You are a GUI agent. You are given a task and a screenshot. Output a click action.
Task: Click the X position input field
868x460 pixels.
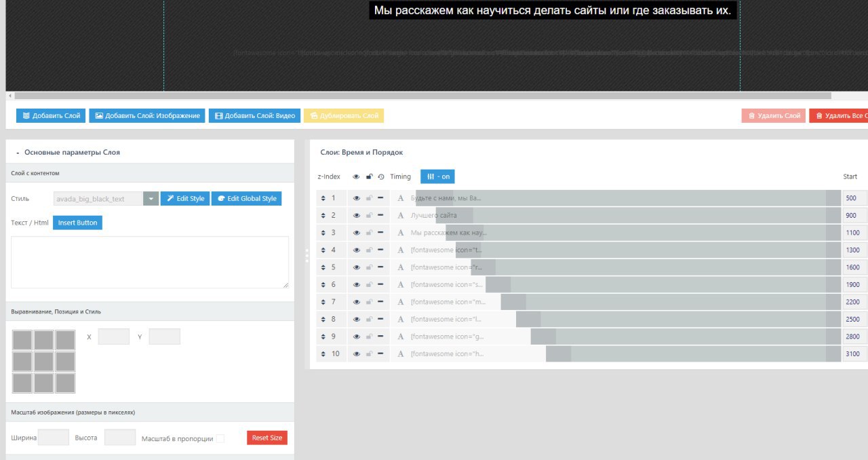[x=113, y=337]
